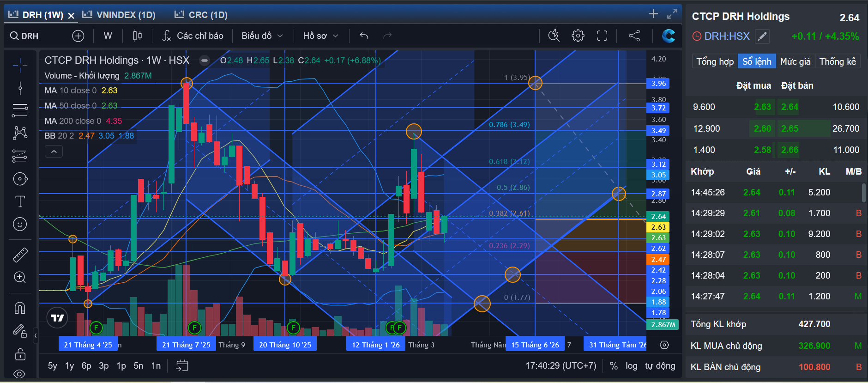Image resolution: width=868 pixels, height=383 pixels.
Task: Open the Mức giá tab
Action: pos(795,61)
